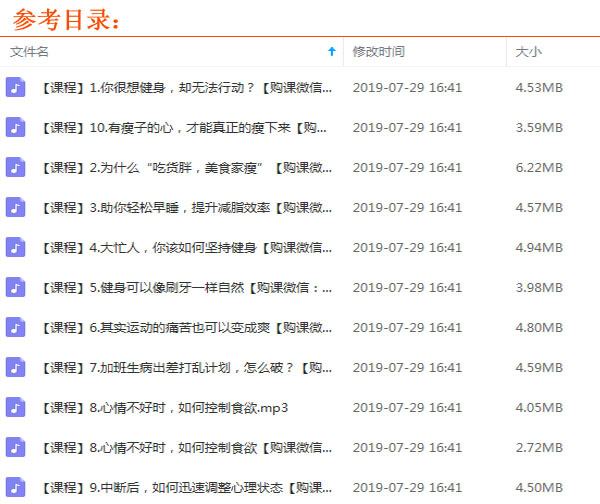This screenshot has width=600, height=504.
Task: Click audio icon for lesson 3 file
Action: click(15, 207)
